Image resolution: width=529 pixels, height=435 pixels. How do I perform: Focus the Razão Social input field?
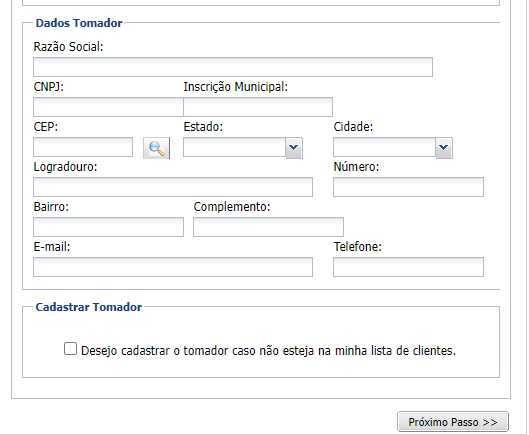[233, 67]
